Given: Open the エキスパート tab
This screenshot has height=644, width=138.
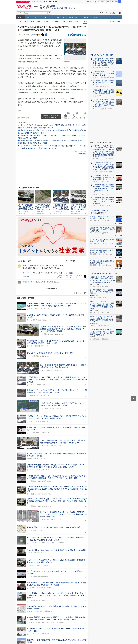Looking at the screenshot, I should tap(48, 17).
